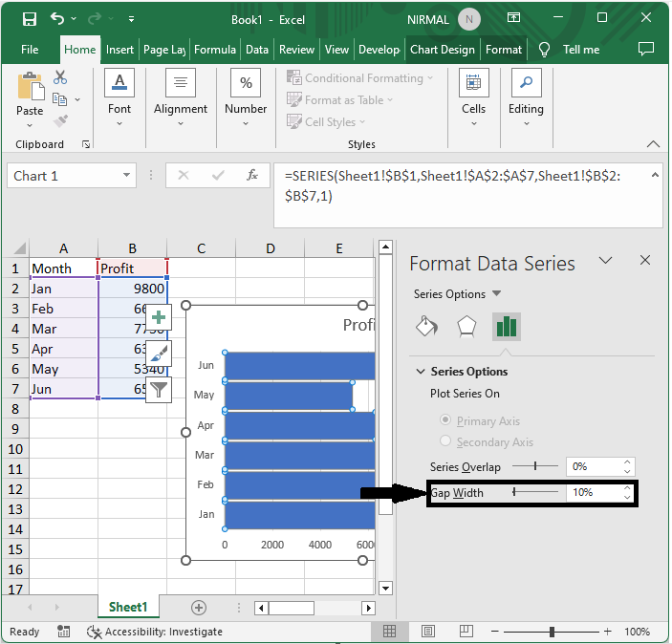
Task: Open the Name Box dropdown arrow
Action: [x=127, y=176]
